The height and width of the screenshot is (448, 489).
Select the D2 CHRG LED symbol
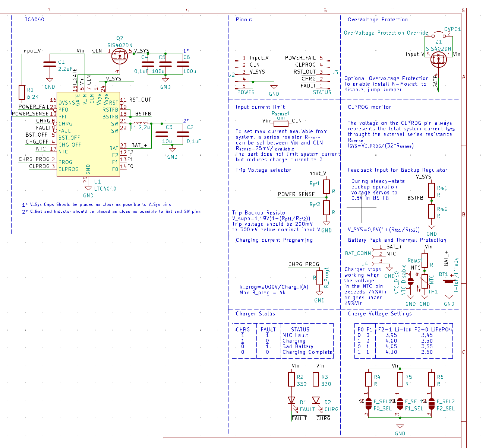point(316,401)
